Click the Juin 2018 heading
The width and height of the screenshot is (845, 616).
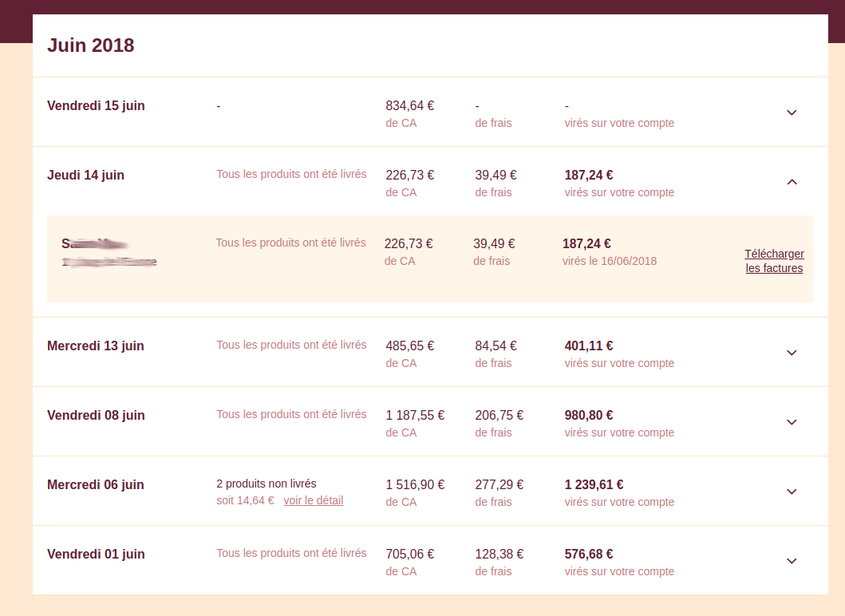90,45
